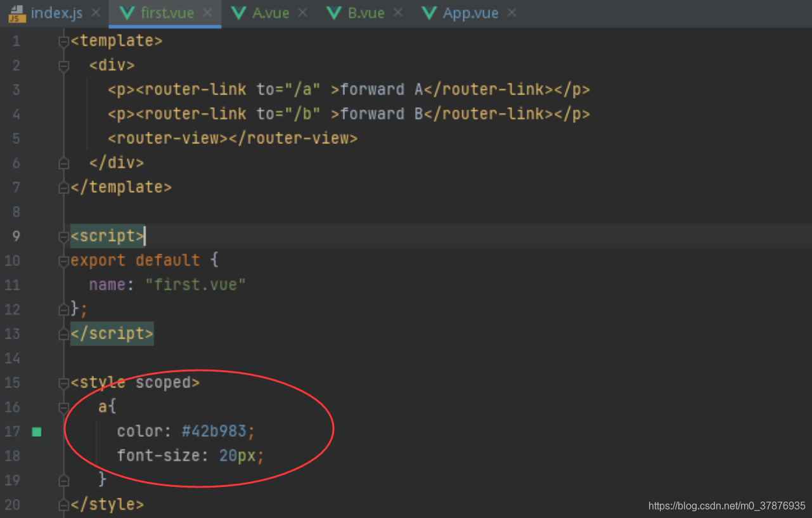This screenshot has height=518, width=812.
Task: Click the name property on line 11
Action: pyautogui.click(x=107, y=285)
